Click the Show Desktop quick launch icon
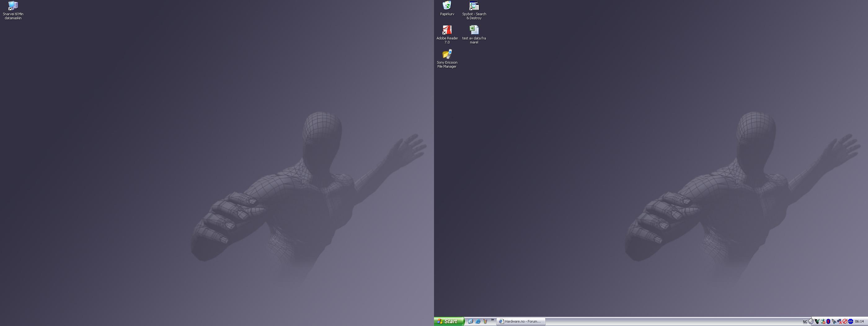 pos(470,321)
